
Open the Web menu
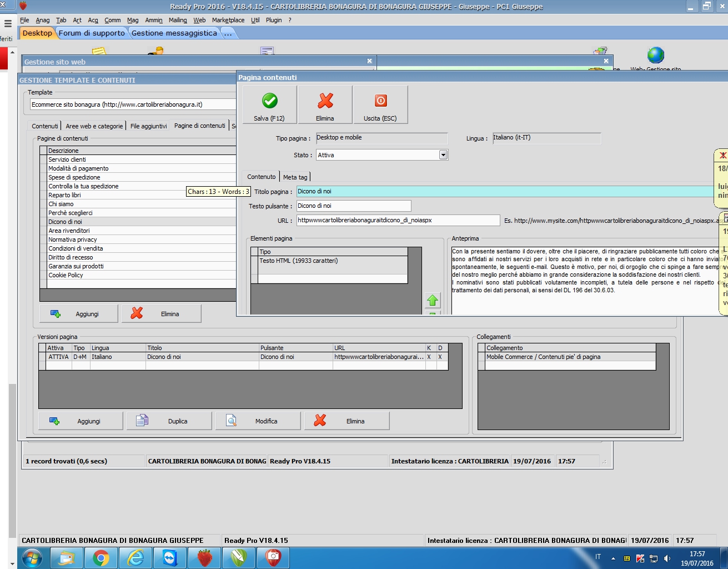click(199, 20)
